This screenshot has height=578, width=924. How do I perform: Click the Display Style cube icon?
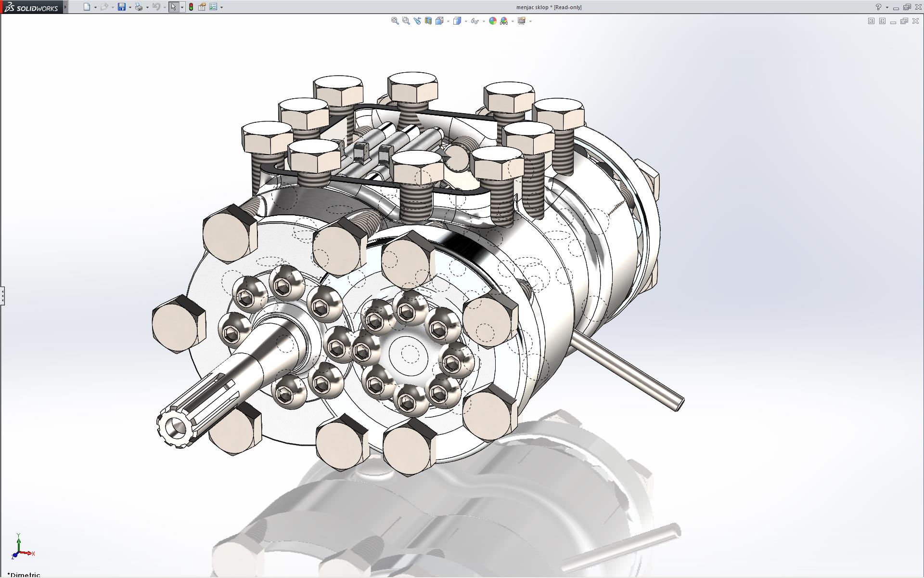[x=457, y=21]
